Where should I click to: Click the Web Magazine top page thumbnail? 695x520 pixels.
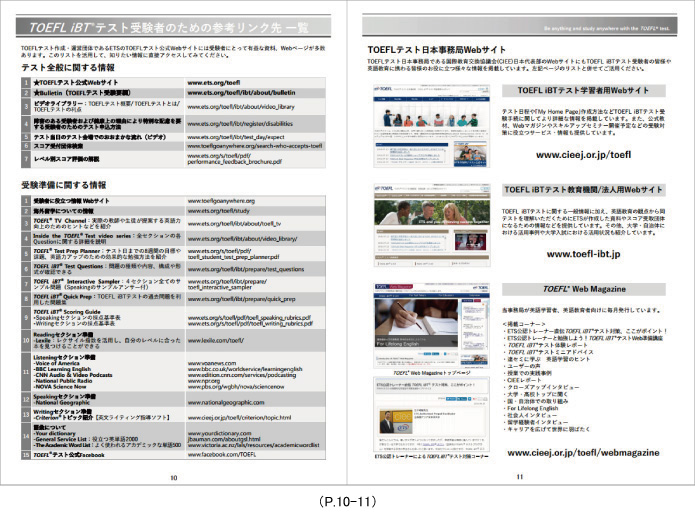pyautogui.click(x=432, y=325)
